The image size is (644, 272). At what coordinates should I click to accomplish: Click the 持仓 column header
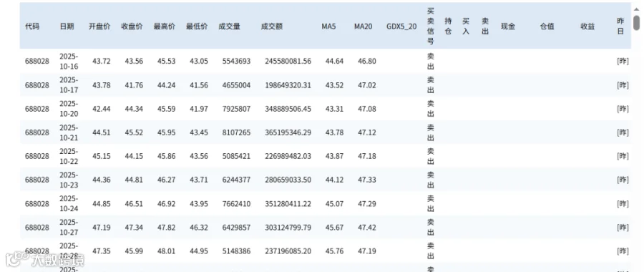click(448, 26)
